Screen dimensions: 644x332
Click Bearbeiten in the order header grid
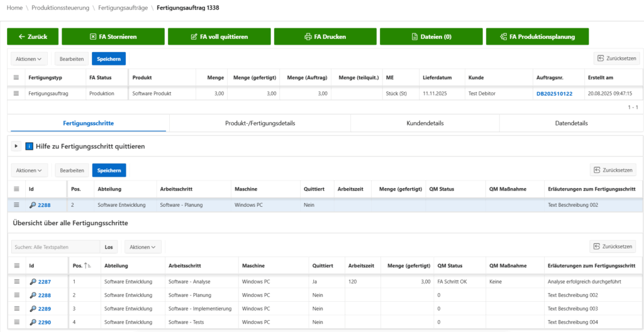(72, 58)
